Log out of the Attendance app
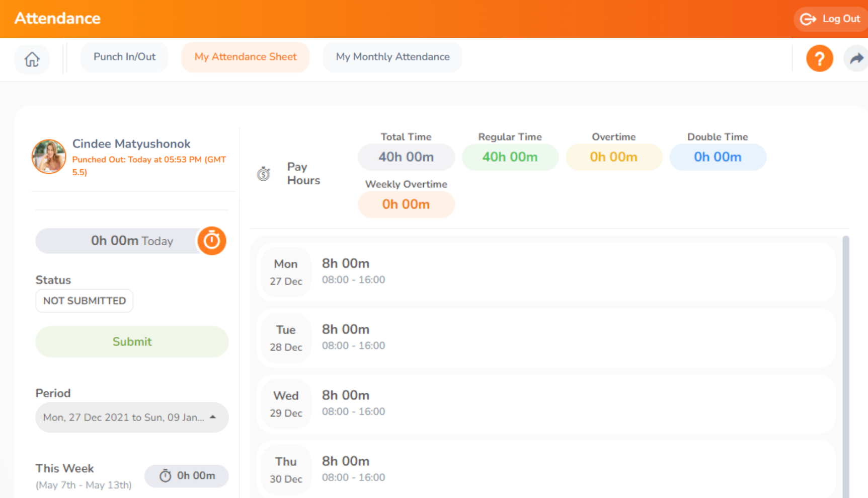The height and width of the screenshot is (498, 868). coord(831,19)
